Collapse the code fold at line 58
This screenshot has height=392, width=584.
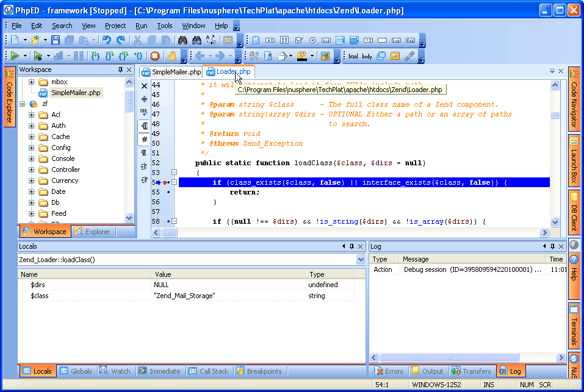coord(174,221)
